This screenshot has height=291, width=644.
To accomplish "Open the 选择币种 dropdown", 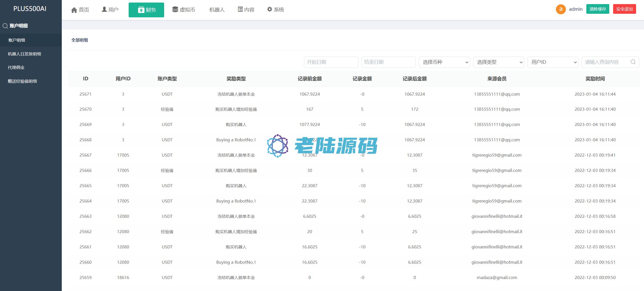I will [x=444, y=62].
